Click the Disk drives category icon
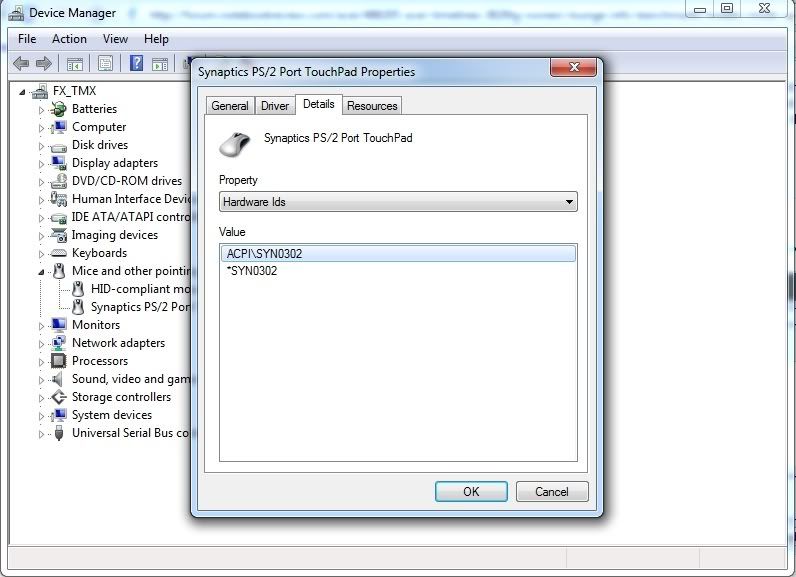The width and height of the screenshot is (796, 577). [58, 147]
